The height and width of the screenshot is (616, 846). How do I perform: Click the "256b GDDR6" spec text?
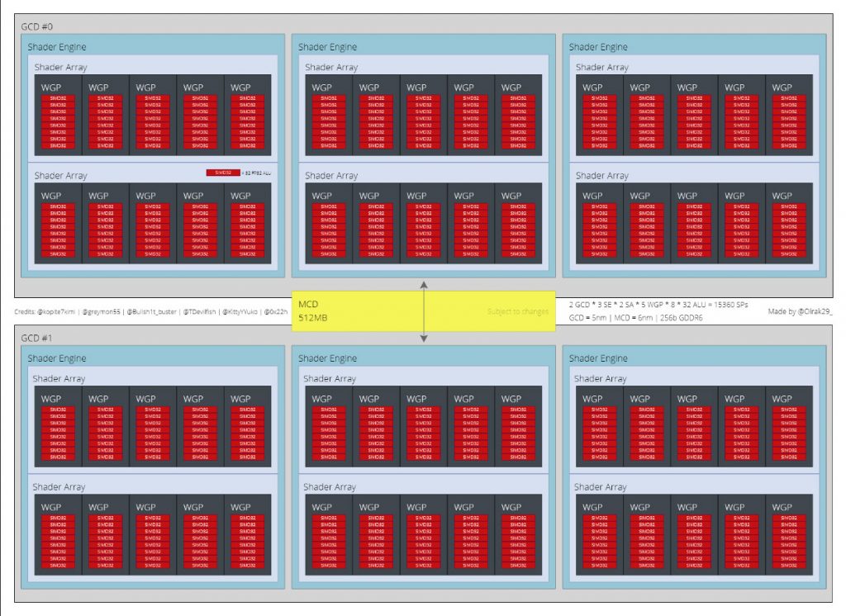tap(682, 318)
